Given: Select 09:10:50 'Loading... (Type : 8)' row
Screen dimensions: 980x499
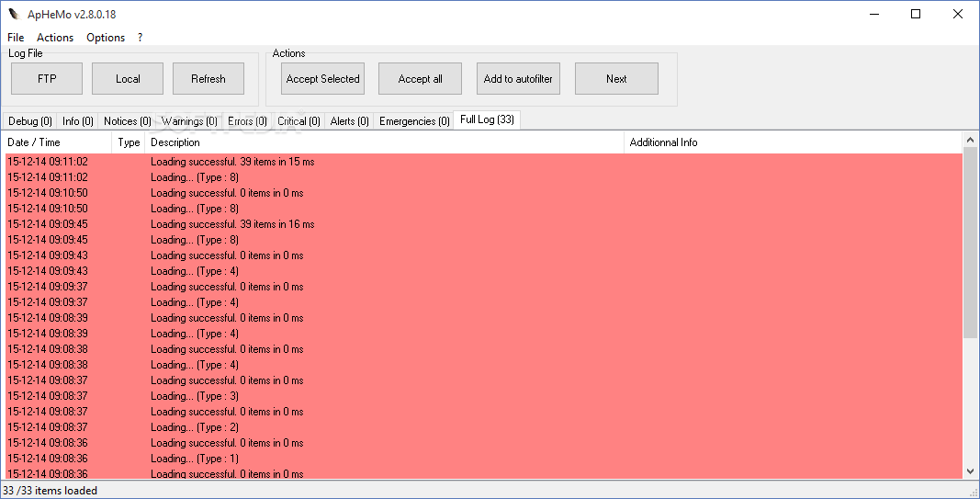Looking at the screenshot, I should click(x=484, y=209).
